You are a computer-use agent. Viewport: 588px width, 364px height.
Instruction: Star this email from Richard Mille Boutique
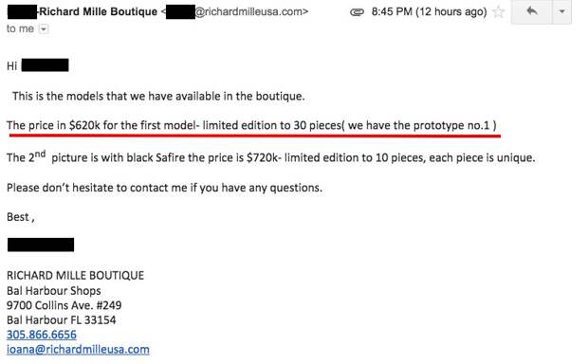(x=498, y=12)
